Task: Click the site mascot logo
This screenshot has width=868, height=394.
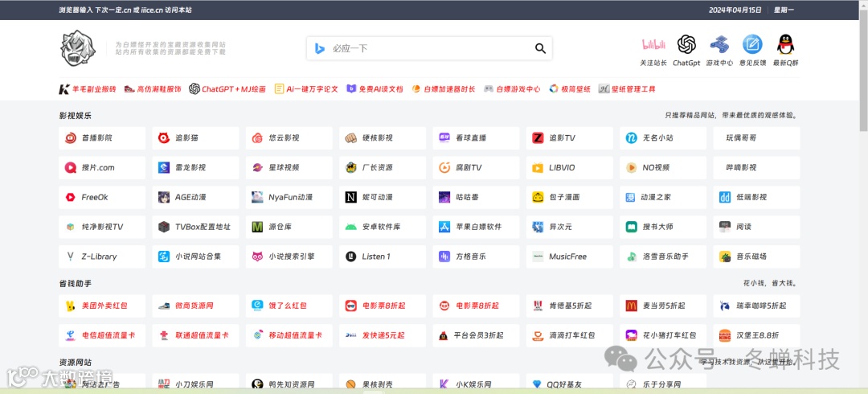Action: pyautogui.click(x=77, y=47)
